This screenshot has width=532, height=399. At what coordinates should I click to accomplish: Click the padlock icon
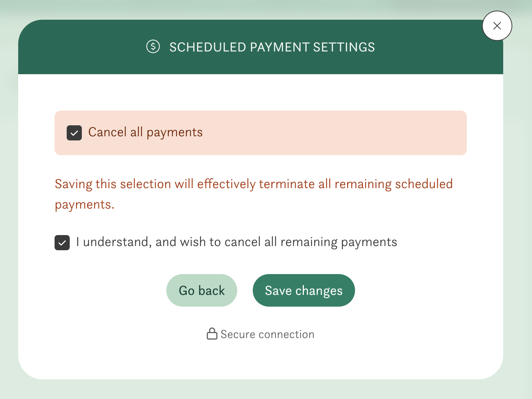[x=212, y=334]
